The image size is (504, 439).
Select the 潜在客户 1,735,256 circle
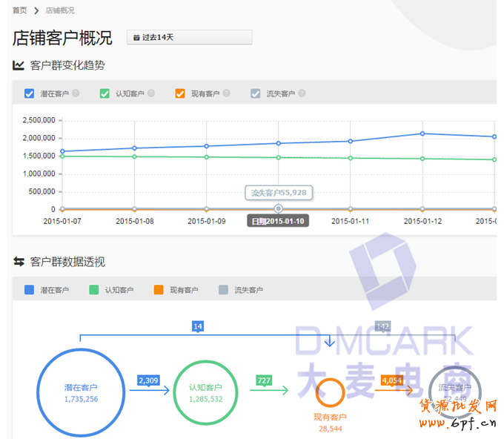[x=81, y=393]
